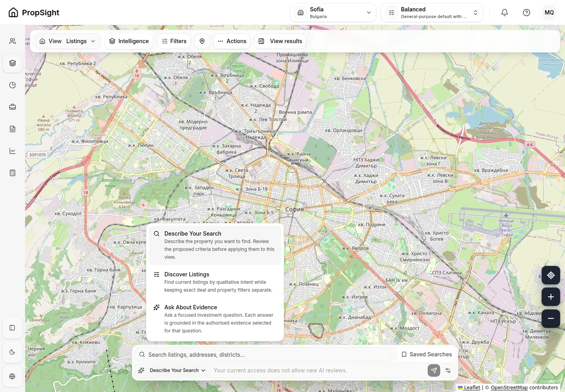565x392 pixels.
Task: Zoom in on the map
Action: tap(551, 297)
